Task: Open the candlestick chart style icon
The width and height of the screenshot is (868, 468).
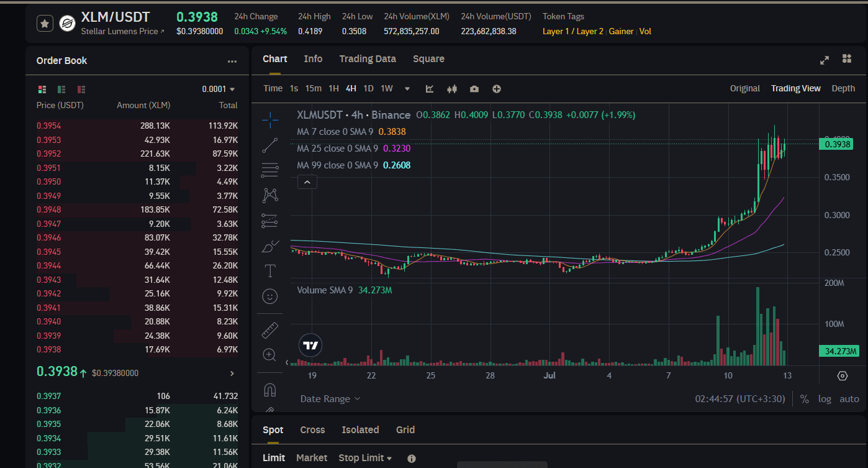Action: 452,89
